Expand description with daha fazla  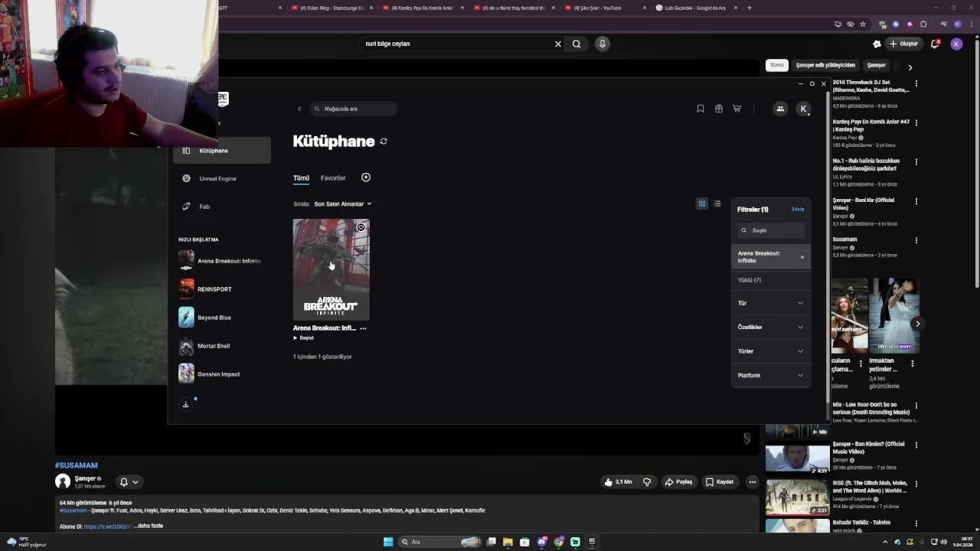150,527
